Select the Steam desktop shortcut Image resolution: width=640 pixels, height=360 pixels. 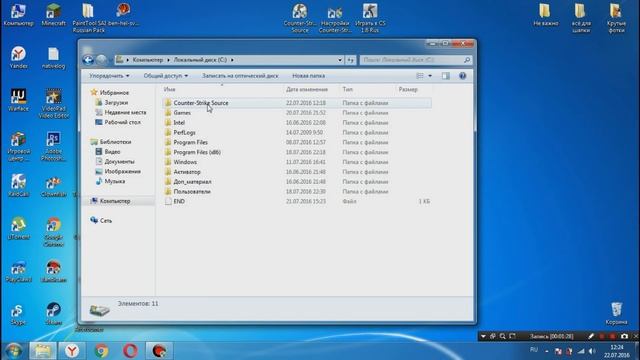point(53,314)
